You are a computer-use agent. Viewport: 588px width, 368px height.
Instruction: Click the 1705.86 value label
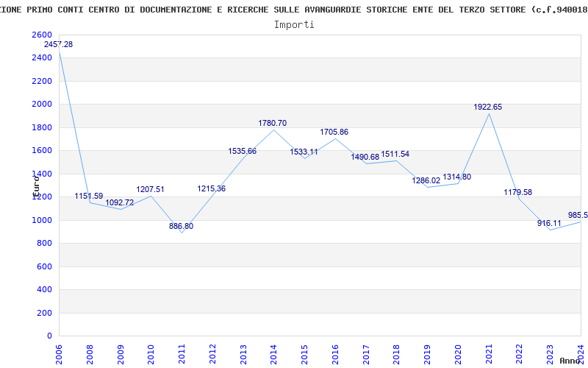(x=334, y=132)
